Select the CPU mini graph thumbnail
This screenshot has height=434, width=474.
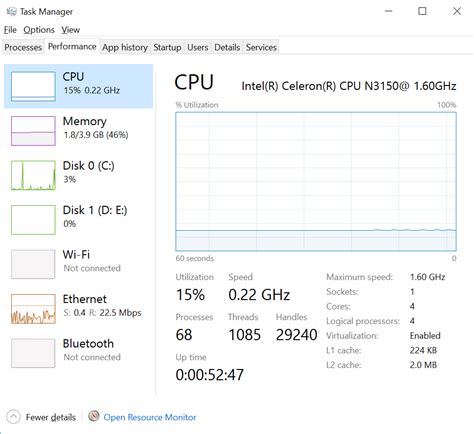(x=33, y=86)
